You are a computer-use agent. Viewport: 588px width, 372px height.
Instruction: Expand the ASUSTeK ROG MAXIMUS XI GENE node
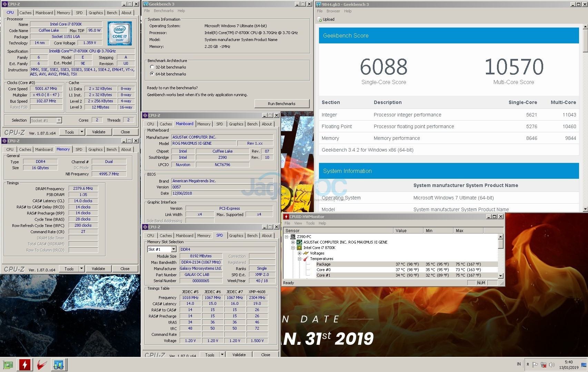293,242
